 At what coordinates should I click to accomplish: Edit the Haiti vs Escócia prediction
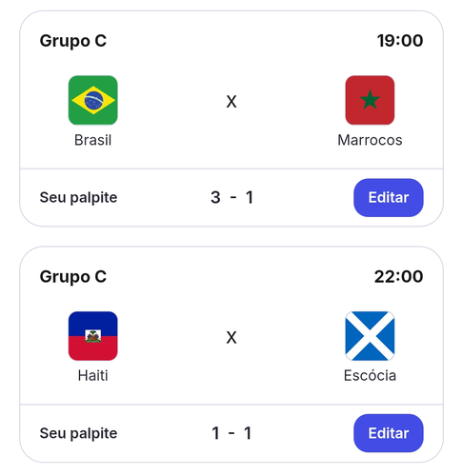click(389, 433)
